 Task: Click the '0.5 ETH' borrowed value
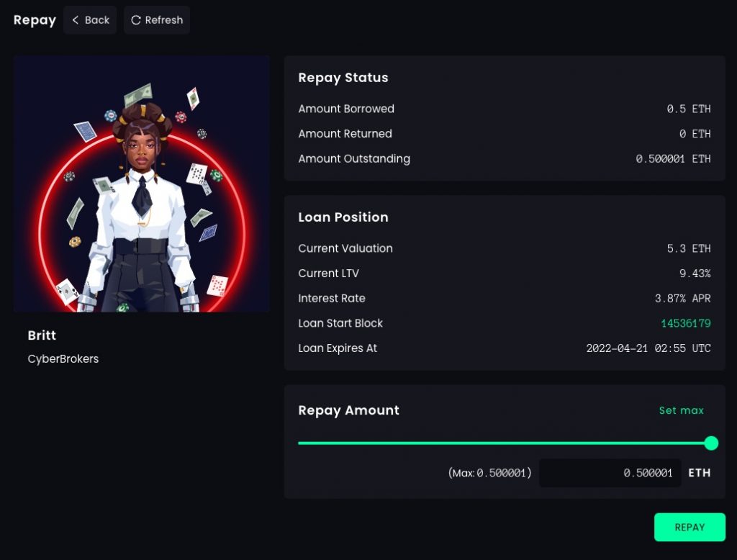pos(689,109)
